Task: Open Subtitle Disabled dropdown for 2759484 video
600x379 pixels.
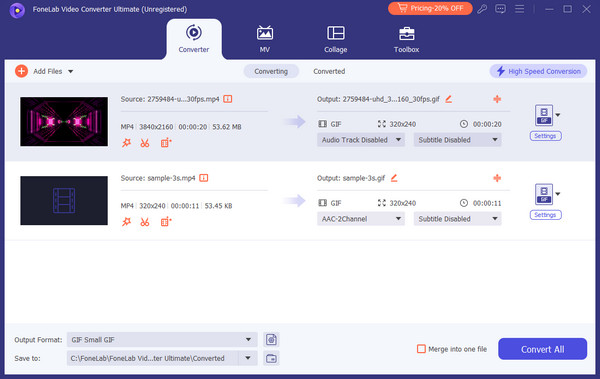Action: (x=457, y=140)
